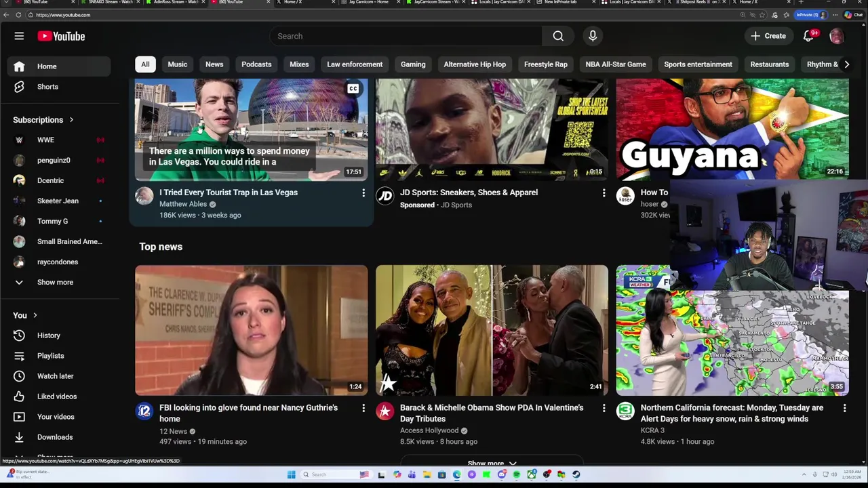Click the JD Sports channel avatar
This screenshot has width=868, height=488.
384,196
